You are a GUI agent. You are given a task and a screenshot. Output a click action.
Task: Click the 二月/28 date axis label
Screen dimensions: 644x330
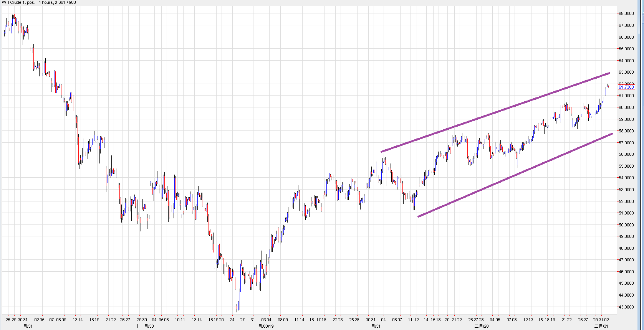(x=482, y=326)
